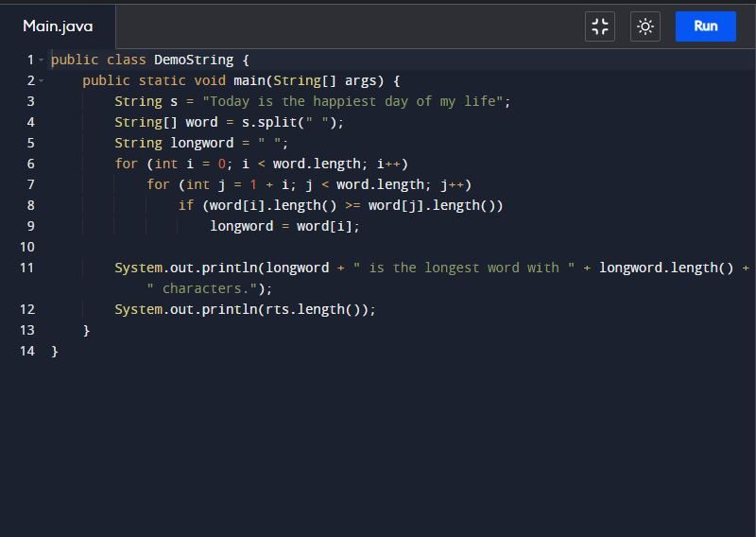The width and height of the screenshot is (756, 537).
Task: Toggle light theme with sun icon
Action: pyautogui.click(x=645, y=26)
